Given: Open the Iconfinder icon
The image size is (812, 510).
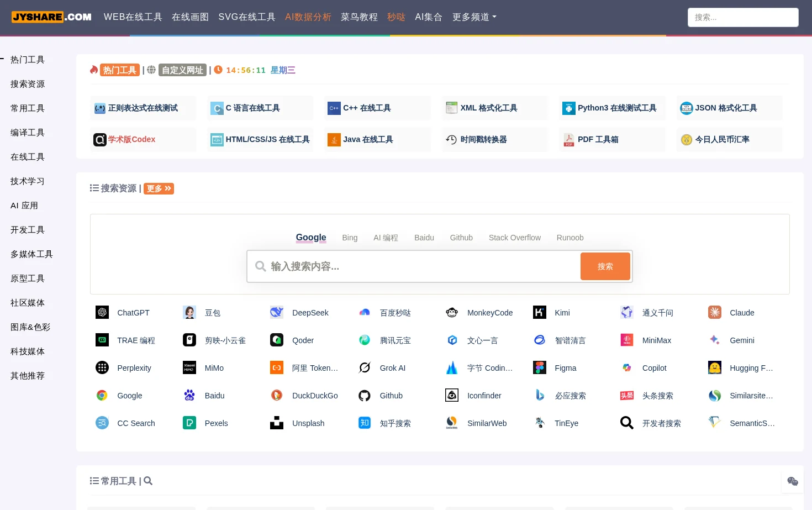Looking at the screenshot, I should (x=452, y=396).
